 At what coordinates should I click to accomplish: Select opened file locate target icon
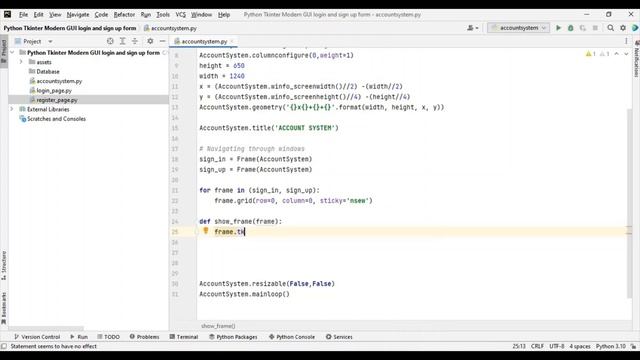click(110, 41)
